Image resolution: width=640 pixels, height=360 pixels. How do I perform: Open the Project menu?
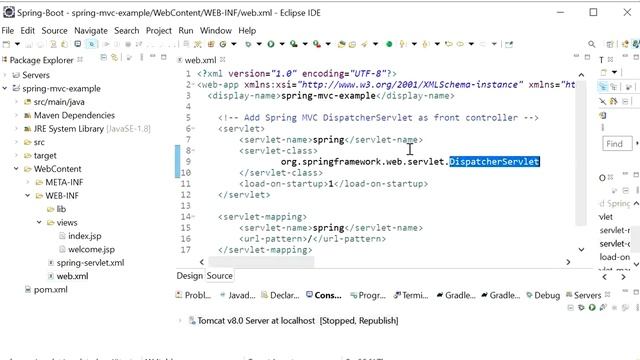[159, 31]
